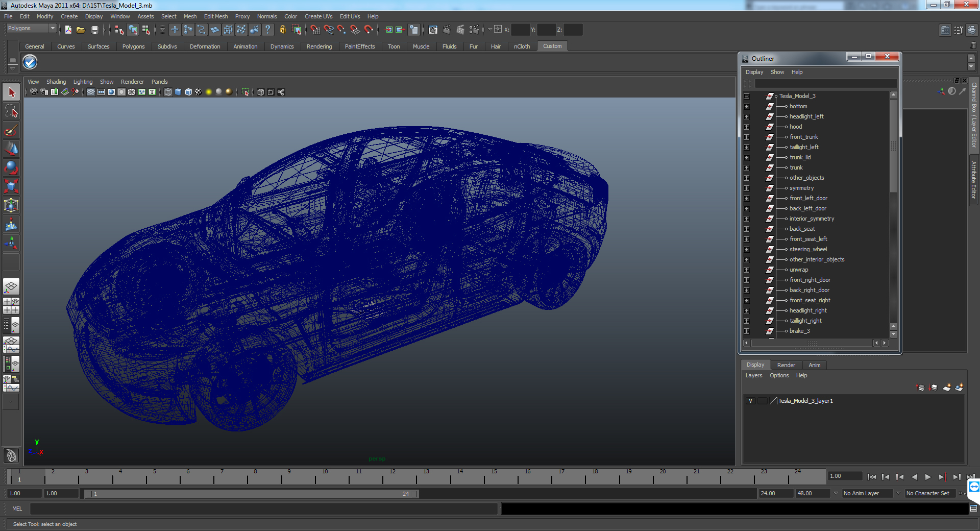
Task: Open a scene file with the folder icon
Action: 80,30
